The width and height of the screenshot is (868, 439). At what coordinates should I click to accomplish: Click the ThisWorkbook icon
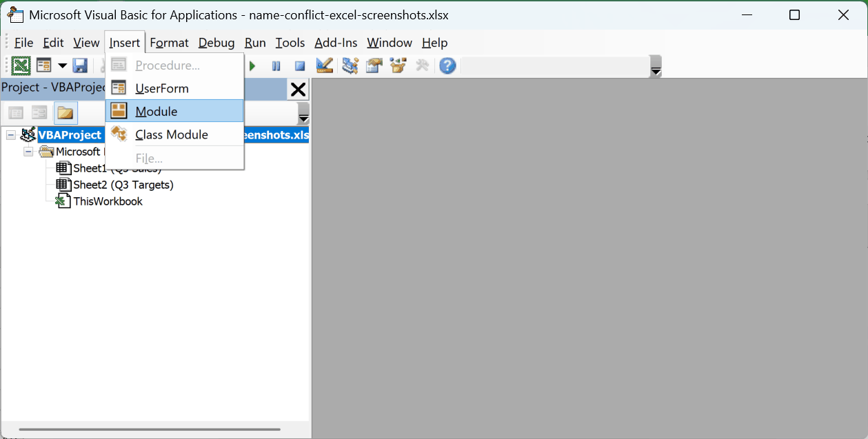[x=63, y=201]
